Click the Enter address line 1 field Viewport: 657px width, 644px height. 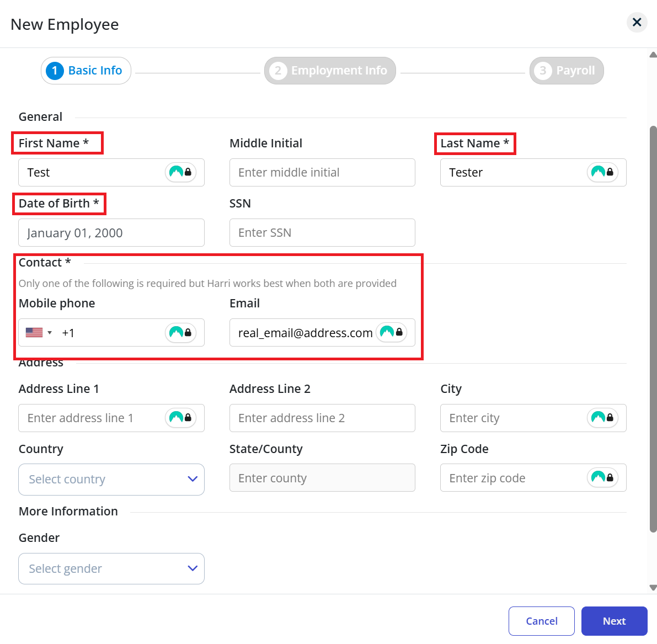[111, 418]
